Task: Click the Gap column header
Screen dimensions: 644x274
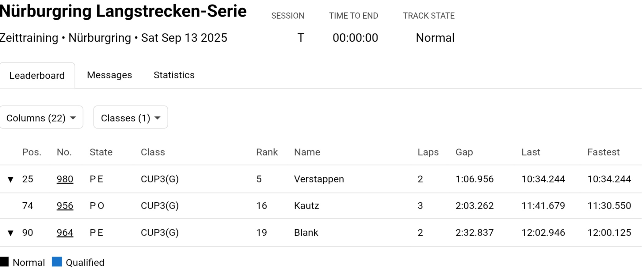Action: click(464, 152)
